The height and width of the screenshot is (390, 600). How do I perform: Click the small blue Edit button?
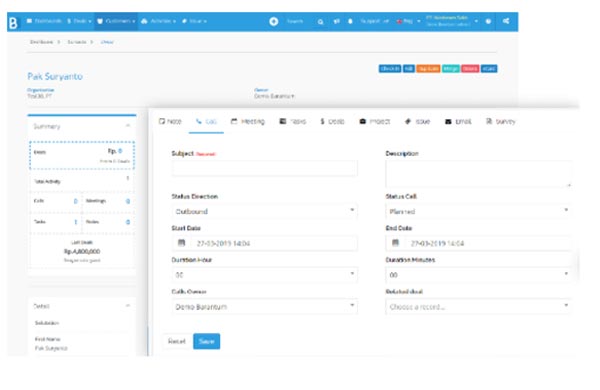click(409, 69)
